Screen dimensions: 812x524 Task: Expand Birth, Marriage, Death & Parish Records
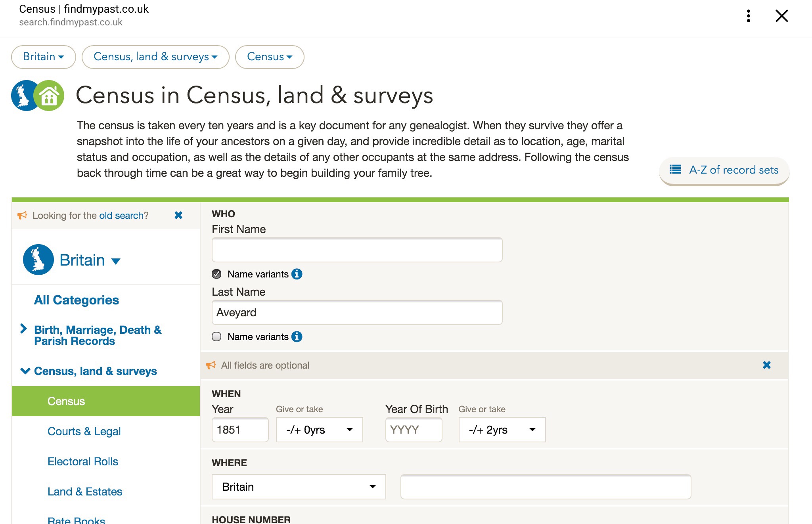(98, 335)
